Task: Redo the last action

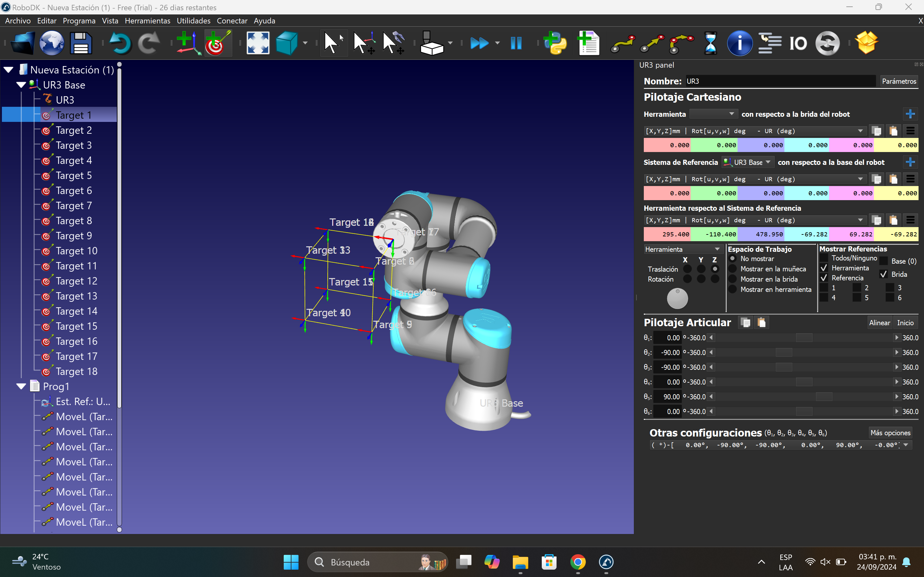Action: (149, 43)
